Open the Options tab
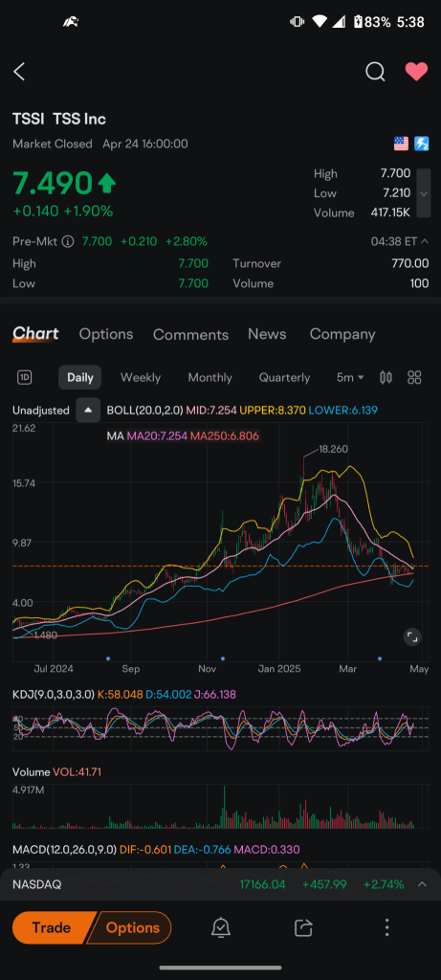The height and width of the screenshot is (980, 441). tap(105, 334)
